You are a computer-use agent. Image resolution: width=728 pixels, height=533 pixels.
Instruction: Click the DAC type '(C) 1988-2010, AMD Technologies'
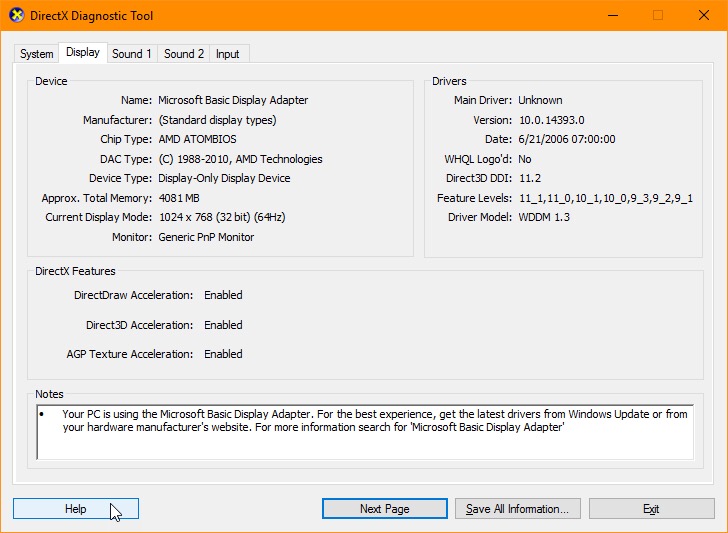pos(240,159)
